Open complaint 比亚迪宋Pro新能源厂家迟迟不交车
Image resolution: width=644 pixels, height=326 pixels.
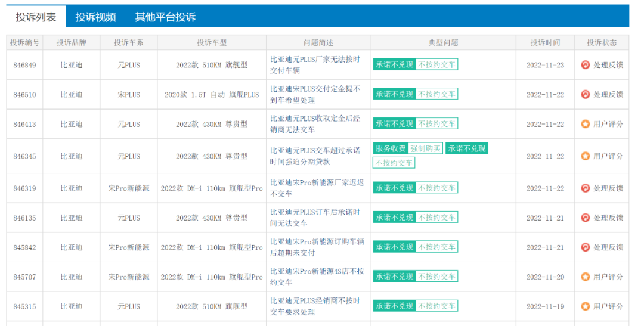(x=317, y=188)
